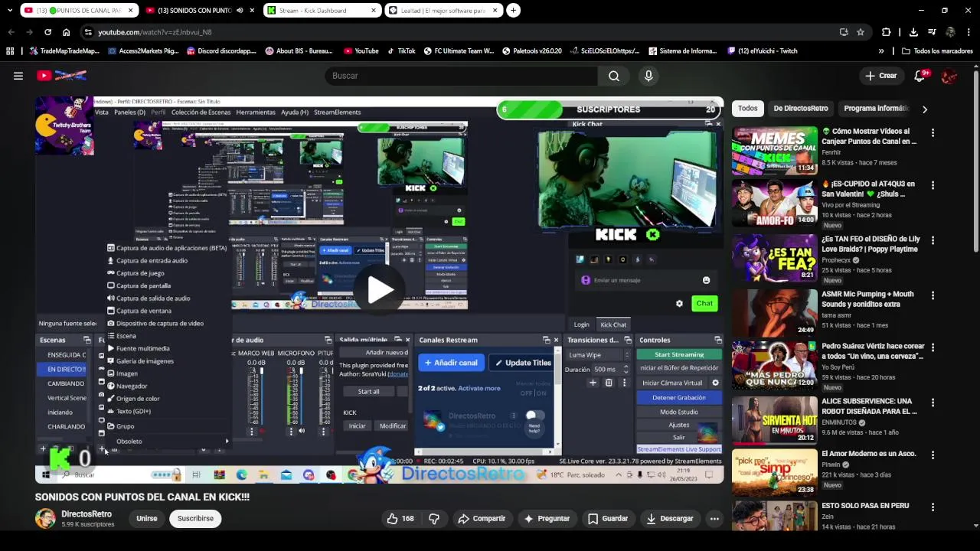Open options menu for El Amor Moderno video
This screenshot has width=980, height=551.
933,455
